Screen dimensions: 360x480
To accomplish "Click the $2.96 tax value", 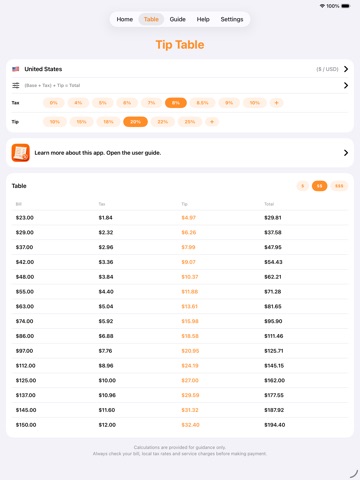I will [x=106, y=247].
